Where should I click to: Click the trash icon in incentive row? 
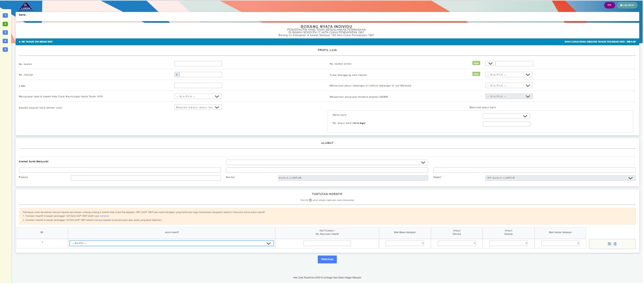pos(615,244)
